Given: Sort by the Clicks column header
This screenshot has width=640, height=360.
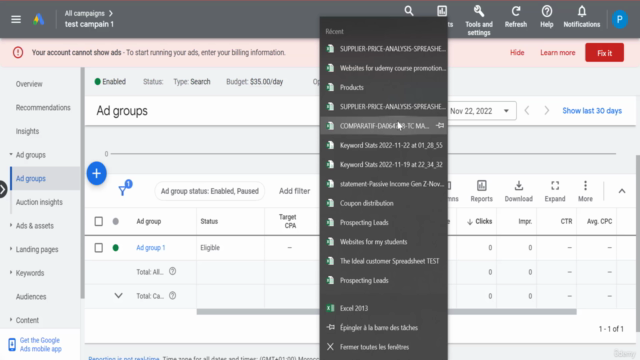Looking at the screenshot, I should 480,221.
